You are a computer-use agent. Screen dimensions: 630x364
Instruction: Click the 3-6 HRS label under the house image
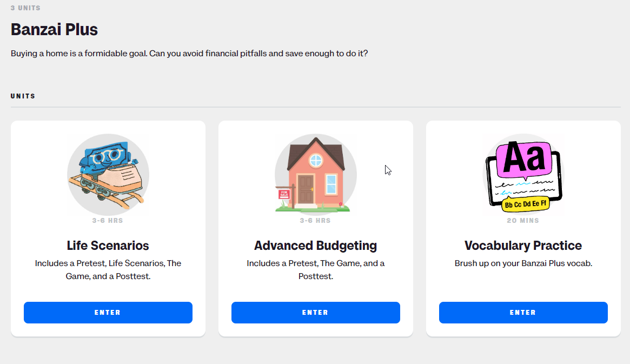[x=315, y=221]
